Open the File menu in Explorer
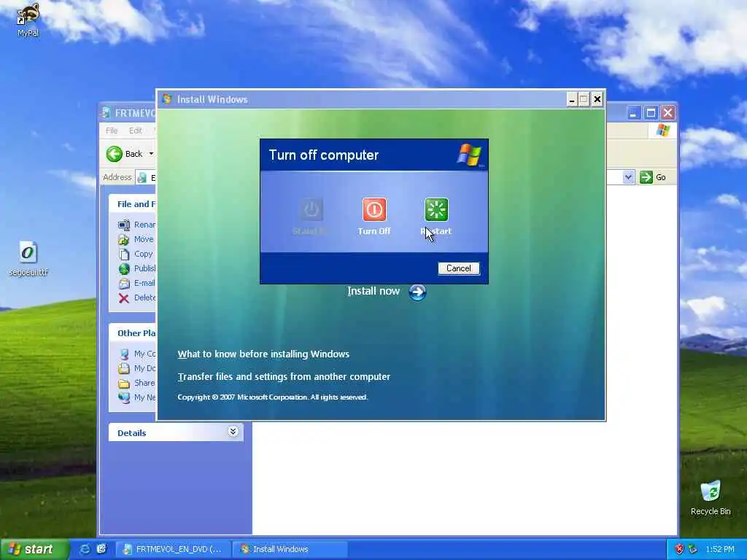Image resolution: width=747 pixels, height=560 pixels. pos(112,131)
